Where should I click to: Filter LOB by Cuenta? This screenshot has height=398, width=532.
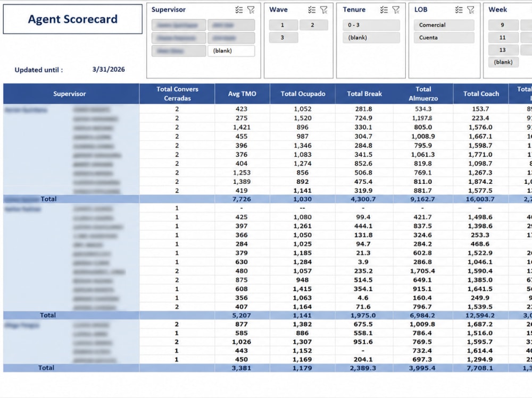(x=444, y=38)
